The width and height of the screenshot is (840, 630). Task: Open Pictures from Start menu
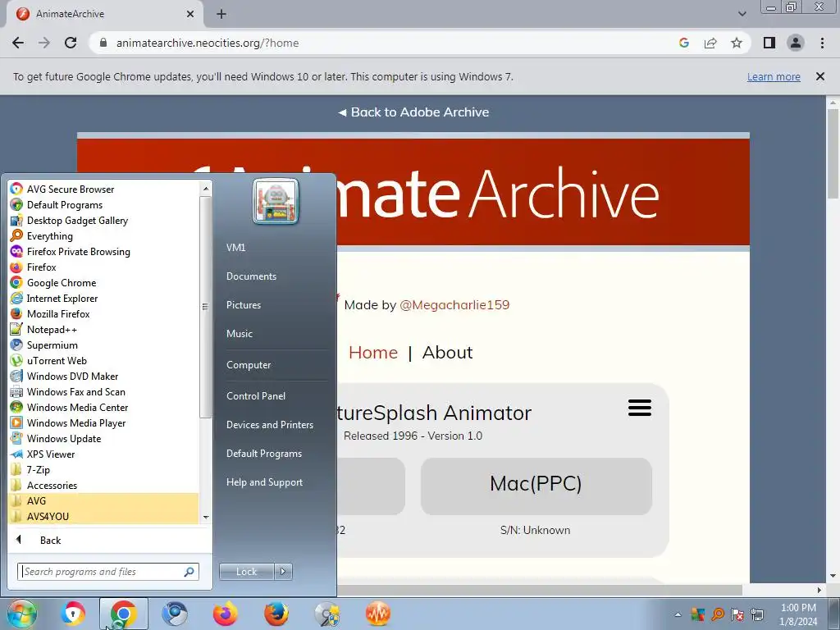coord(243,305)
